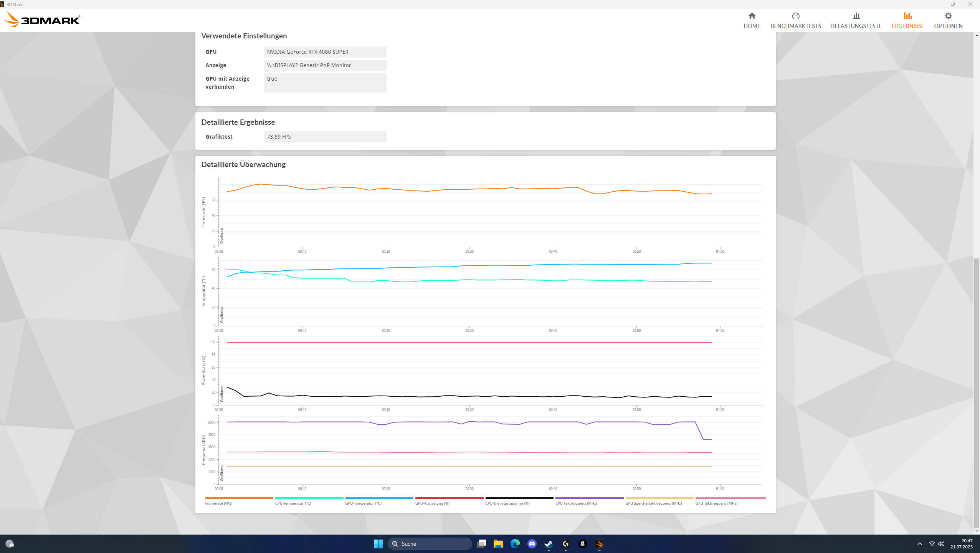This screenshot has width=980, height=553.
Task: Open Discord from the taskbar
Action: pos(532,544)
